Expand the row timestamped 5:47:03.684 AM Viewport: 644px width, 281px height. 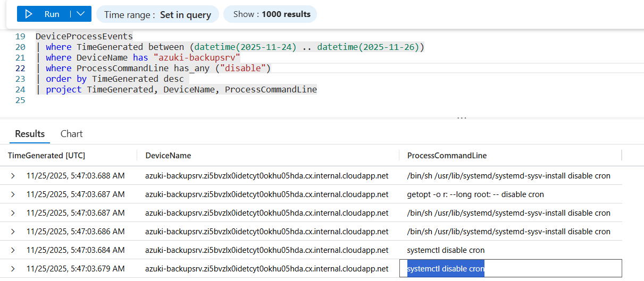pos(13,250)
